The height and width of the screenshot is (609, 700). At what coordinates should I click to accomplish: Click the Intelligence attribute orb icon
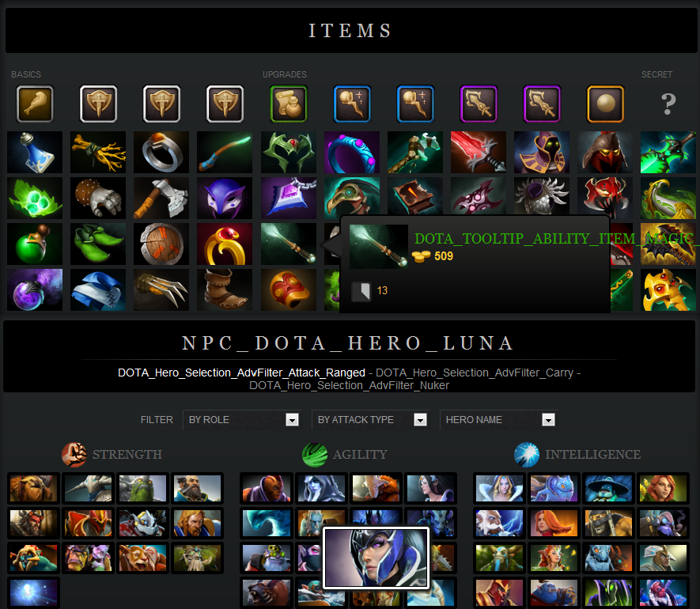[527, 455]
